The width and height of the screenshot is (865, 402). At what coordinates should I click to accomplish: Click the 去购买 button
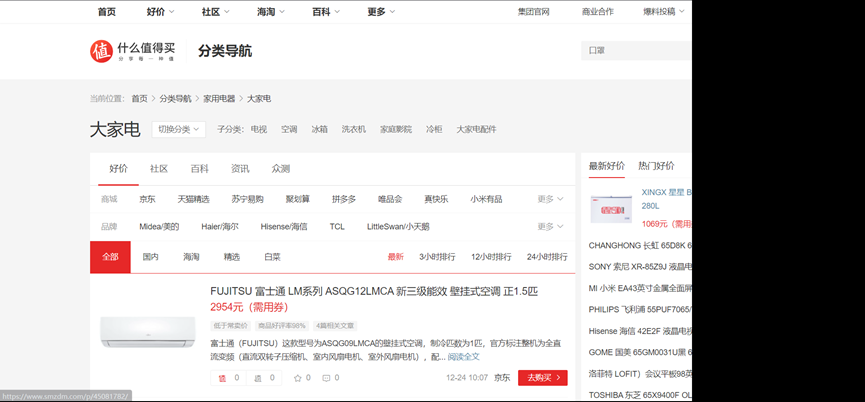coord(543,378)
